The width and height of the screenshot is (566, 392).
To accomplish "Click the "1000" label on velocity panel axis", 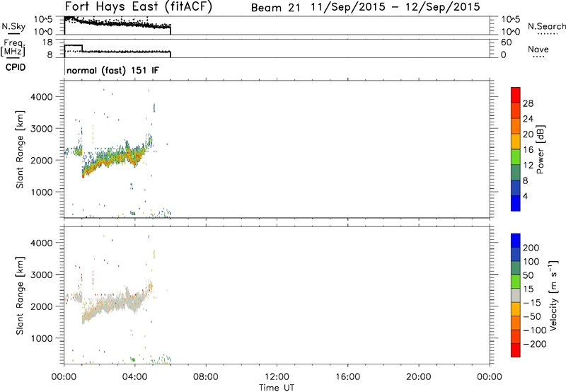I will [42, 338].
